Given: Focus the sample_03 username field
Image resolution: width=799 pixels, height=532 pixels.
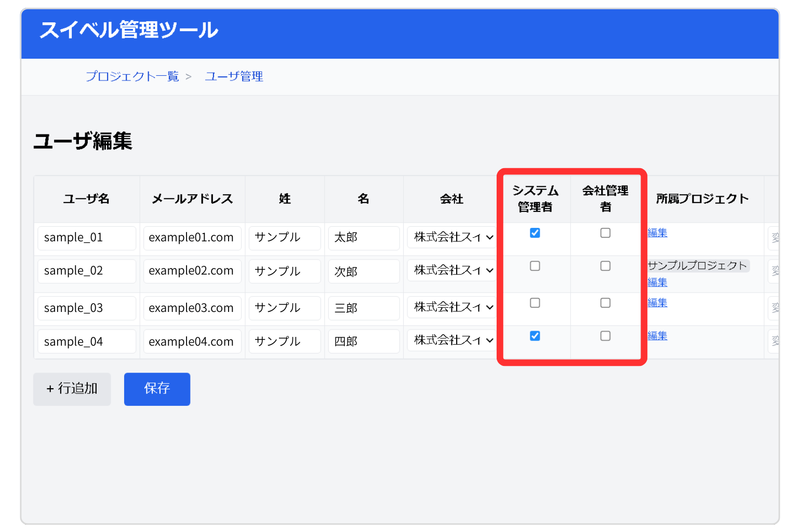Looking at the screenshot, I should [86, 308].
